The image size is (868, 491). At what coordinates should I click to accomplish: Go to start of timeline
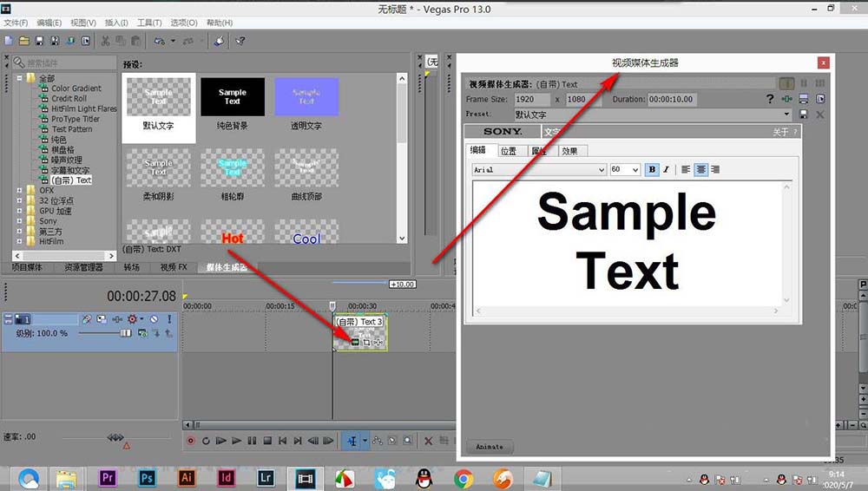[x=283, y=442]
